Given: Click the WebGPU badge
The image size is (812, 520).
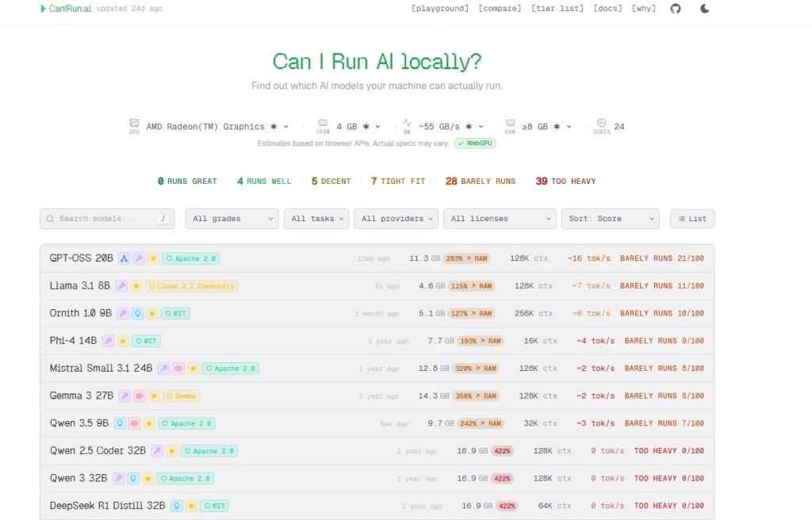Looking at the screenshot, I should coord(475,143).
